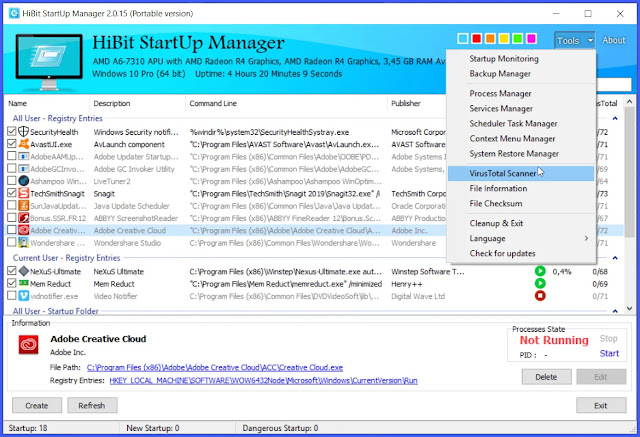Enable the SunJavaUpdat startup checkbox

[x=11, y=205]
